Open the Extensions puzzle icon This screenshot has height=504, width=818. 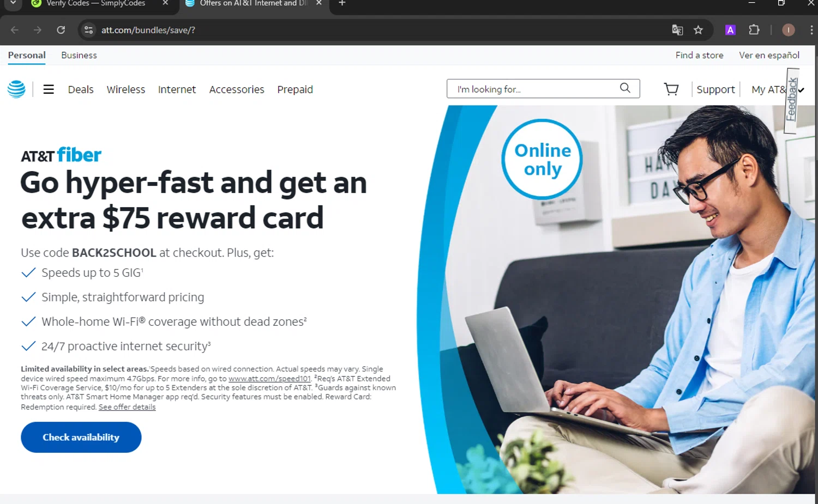pyautogui.click(x=754, y=30)
